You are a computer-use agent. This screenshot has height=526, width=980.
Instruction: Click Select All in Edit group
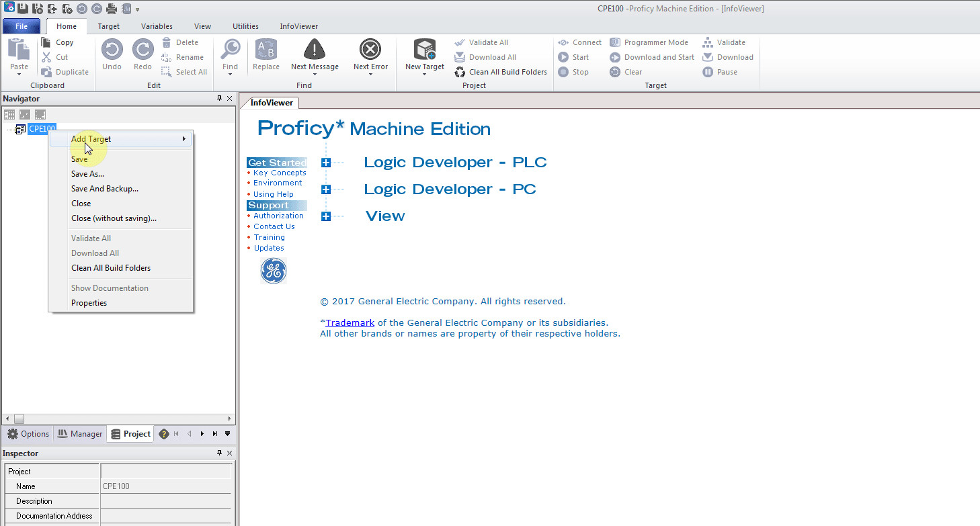pyautogui.click(x=184, y=72)
